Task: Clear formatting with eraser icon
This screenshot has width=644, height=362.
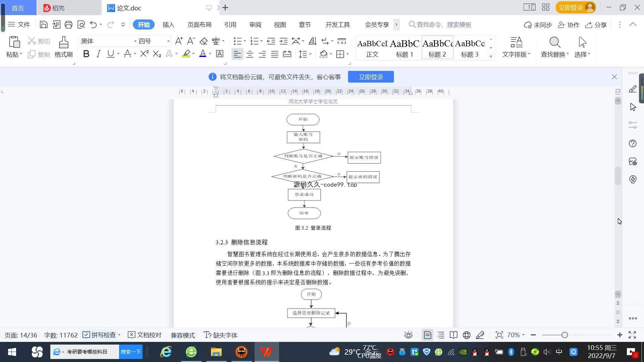Action: pyautogui.click(x=204, y=41)
